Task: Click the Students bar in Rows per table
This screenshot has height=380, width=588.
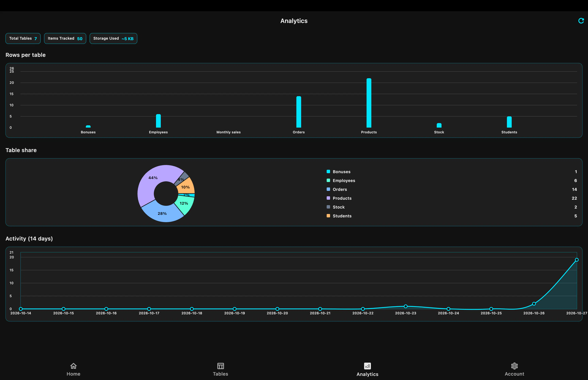Action: click(509, 122)
